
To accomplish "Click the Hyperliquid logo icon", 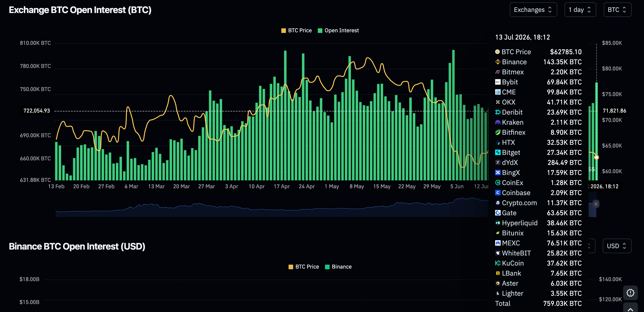I will click(497, 223).
